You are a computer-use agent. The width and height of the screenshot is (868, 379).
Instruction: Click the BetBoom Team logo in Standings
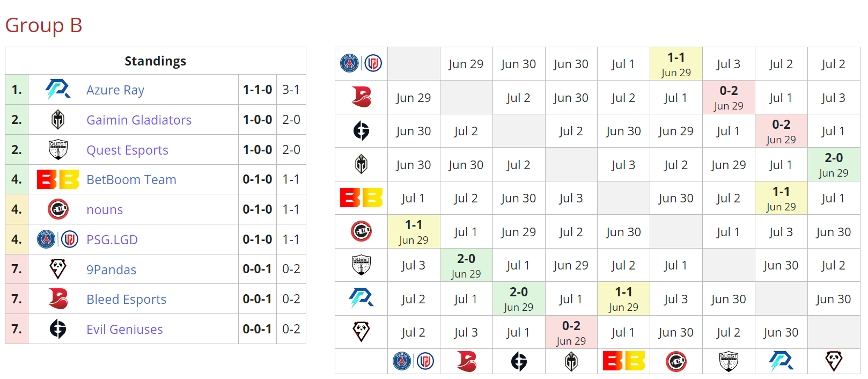[58, 179]
